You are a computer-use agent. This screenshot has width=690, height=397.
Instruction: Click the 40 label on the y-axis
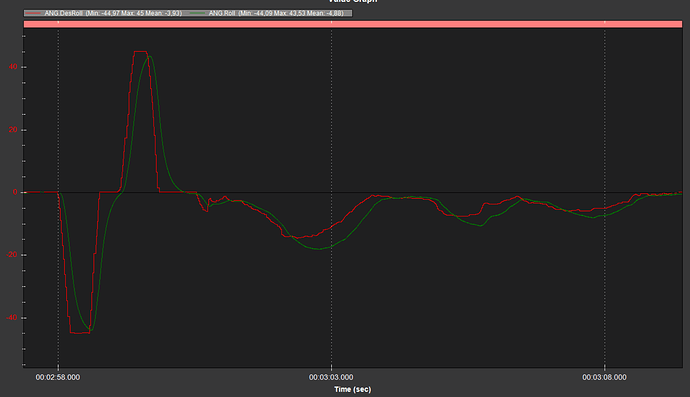[x=13, y=67]
